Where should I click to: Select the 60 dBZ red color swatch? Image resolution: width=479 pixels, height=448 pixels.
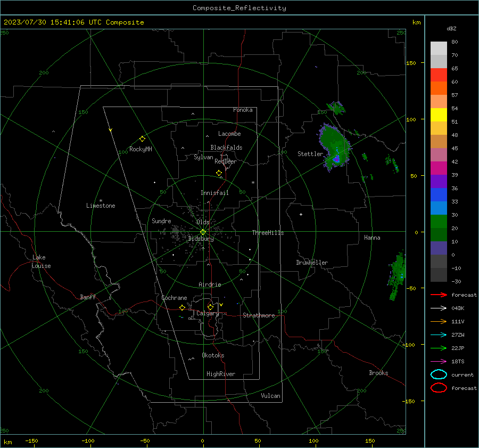[x=439, y=75]
